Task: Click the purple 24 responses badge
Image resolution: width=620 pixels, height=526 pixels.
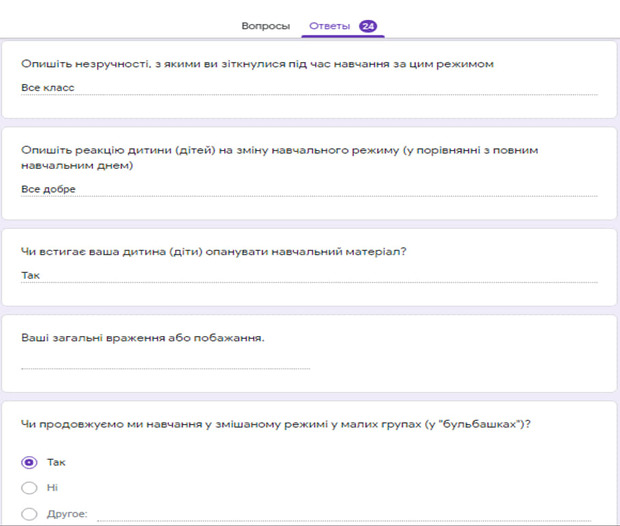Action: click(x=367, y=26)
